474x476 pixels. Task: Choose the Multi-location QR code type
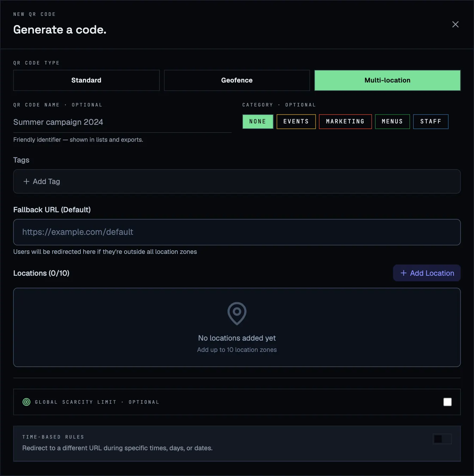388,80
